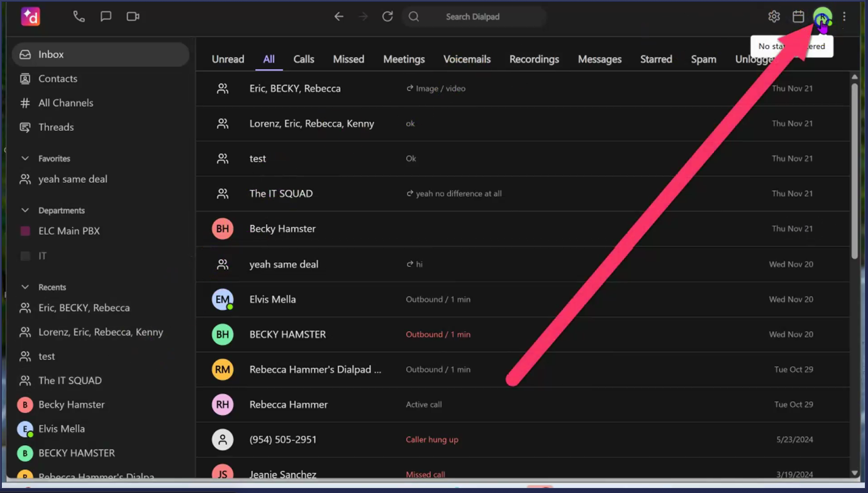Switch to the Messages tab
This screenshot has width=868, height=493.
coord(599,59)
